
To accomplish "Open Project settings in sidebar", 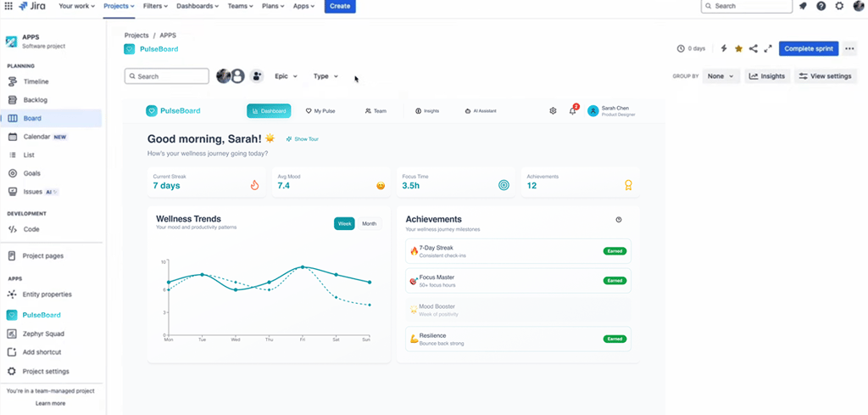I will [51, 371].
